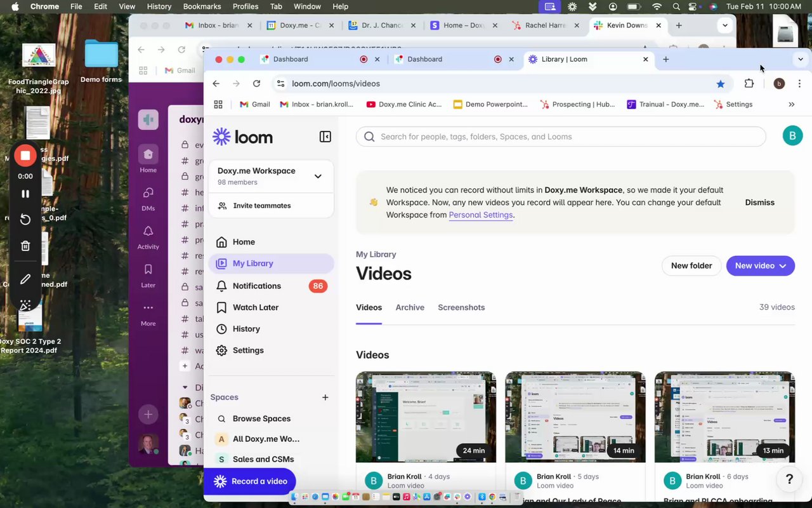Select the Demo forms folder on desktop

[101, 62]
